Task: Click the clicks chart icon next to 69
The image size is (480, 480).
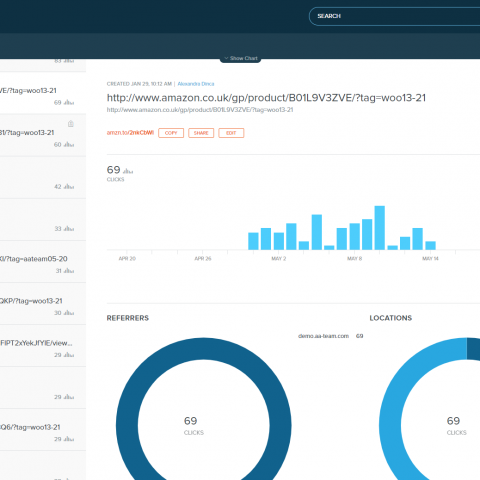Action: click(x=128, y=171)
